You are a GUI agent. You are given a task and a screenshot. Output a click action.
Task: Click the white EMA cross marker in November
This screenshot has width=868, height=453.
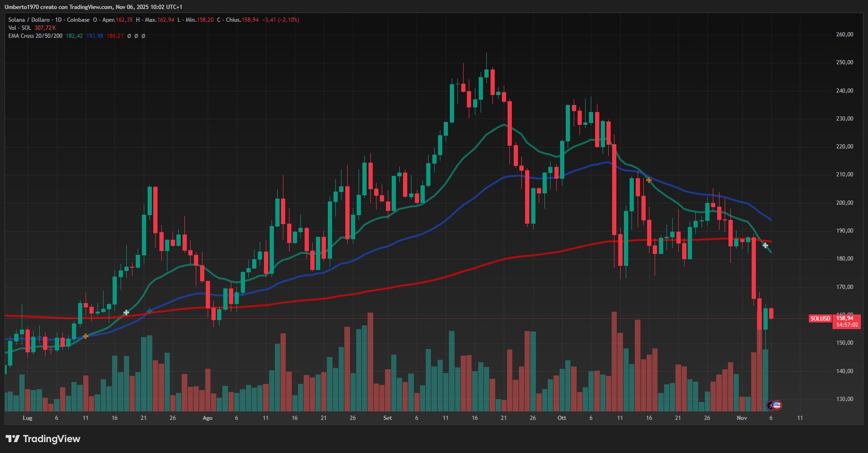[765, 245]
